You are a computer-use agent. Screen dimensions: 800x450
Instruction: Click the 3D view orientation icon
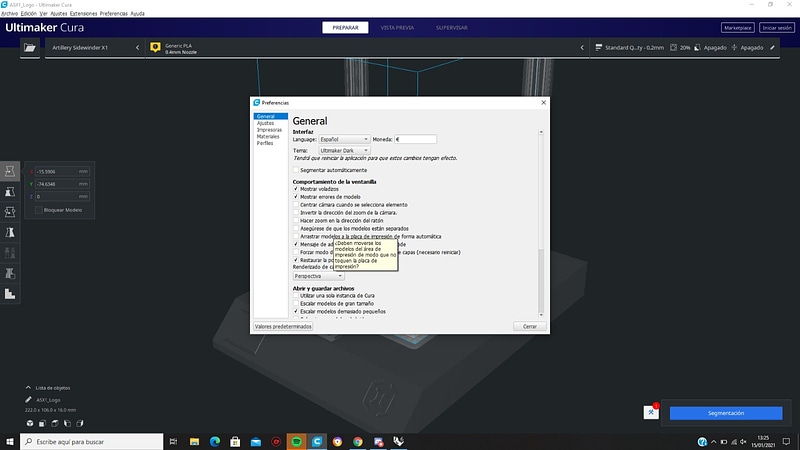tap(30, 423)
